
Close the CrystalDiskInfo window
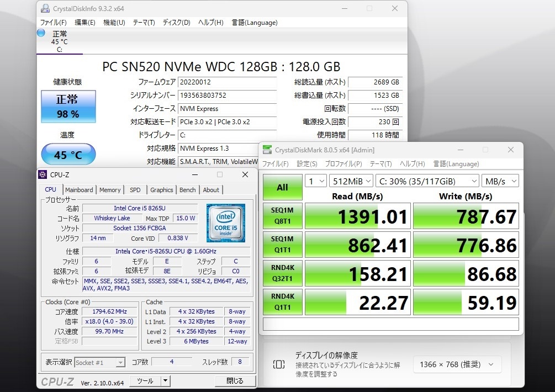point(395,8)
